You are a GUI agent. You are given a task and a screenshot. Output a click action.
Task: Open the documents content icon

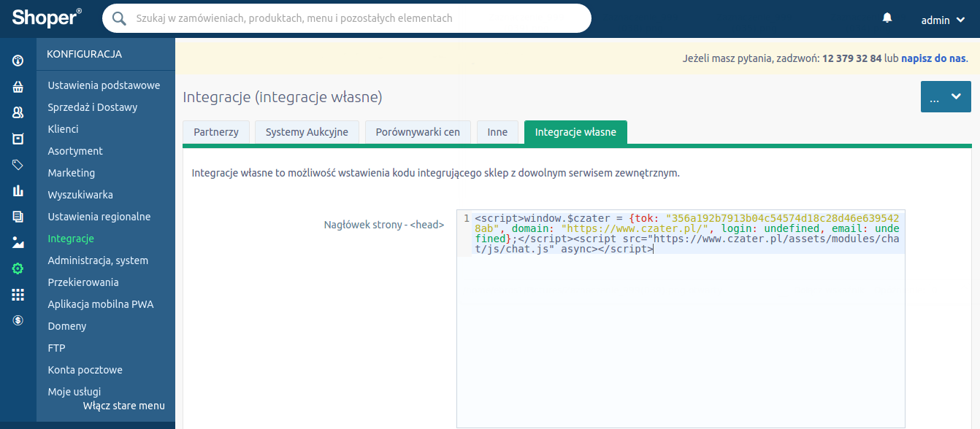click(18, 217)
